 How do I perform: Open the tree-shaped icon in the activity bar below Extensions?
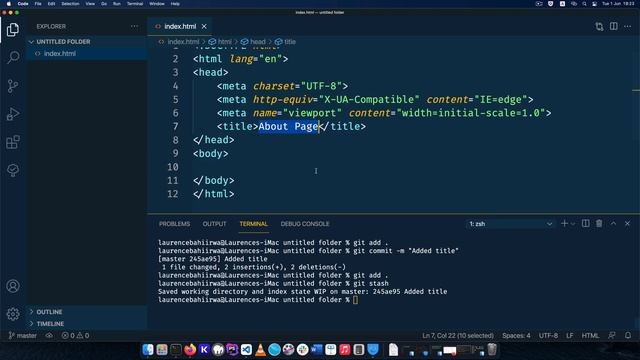[x=13, y=170]
